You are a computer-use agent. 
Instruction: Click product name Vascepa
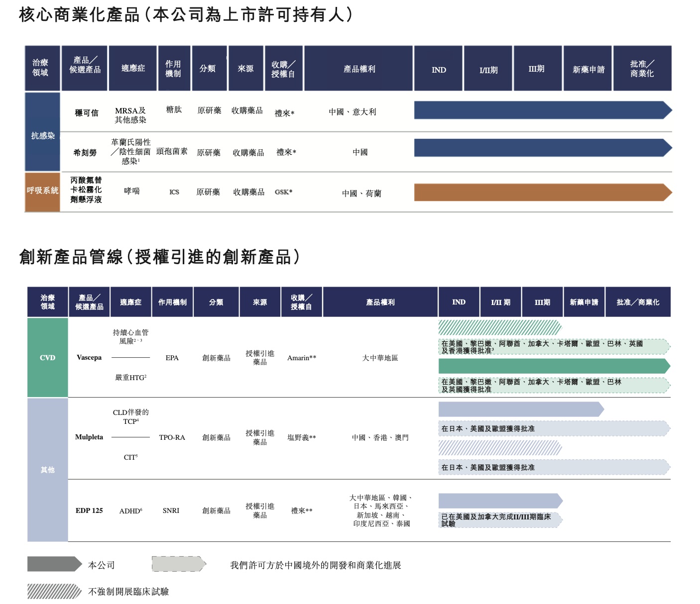click(89, 358)
